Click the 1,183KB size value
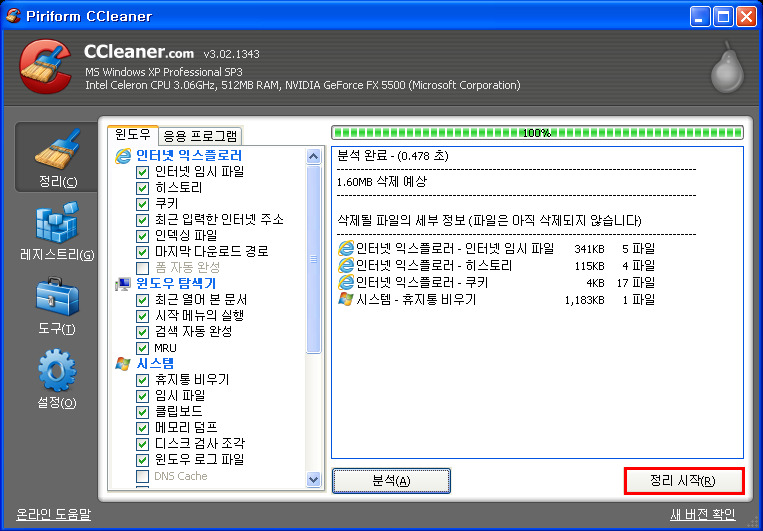This screenshot has width=763, height=531. pos(584,300)
